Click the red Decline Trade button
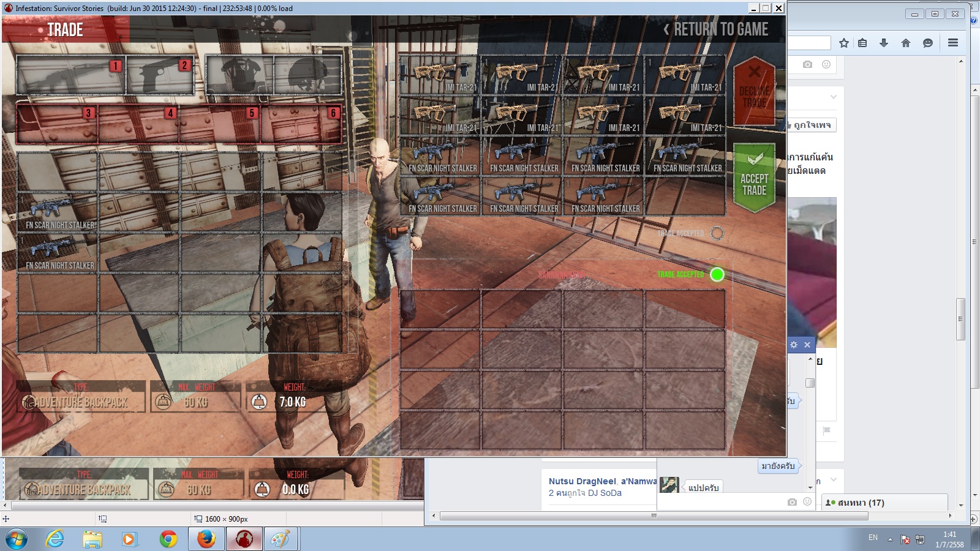Viewport: 980px width, 551px height. point(754,91)
